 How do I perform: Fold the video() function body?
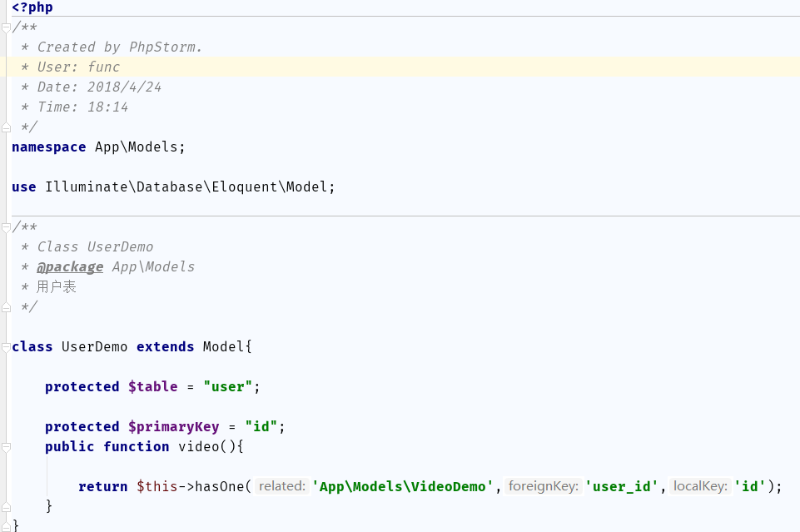pos(6,447)
